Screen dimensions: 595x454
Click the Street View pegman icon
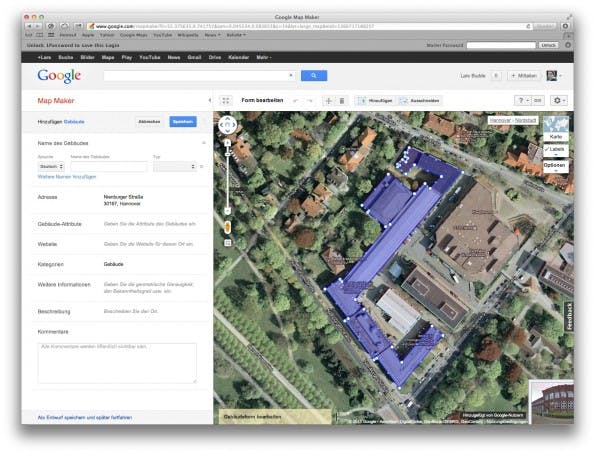[x=227, y=227]
